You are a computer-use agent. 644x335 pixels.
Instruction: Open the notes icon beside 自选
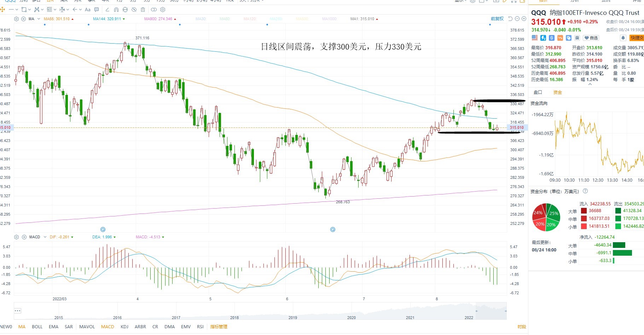[577, 38]
